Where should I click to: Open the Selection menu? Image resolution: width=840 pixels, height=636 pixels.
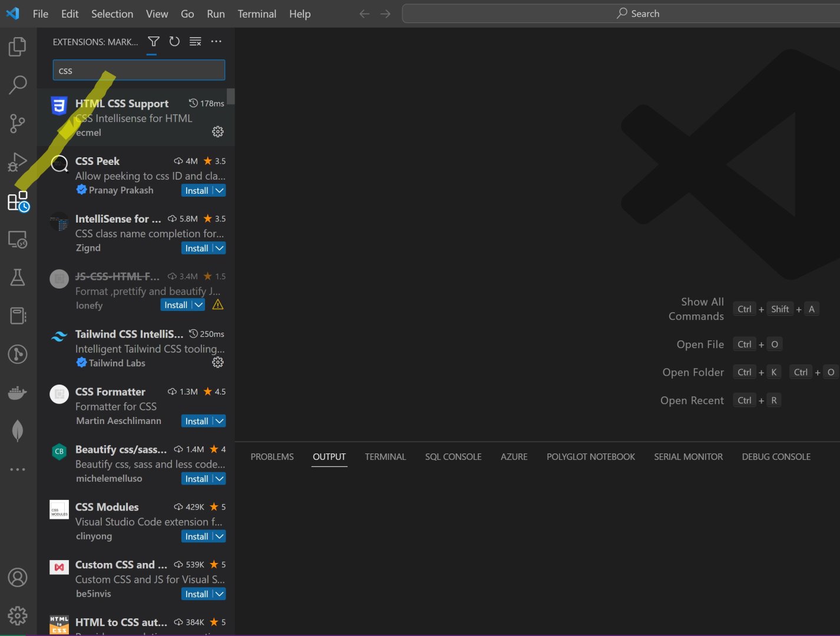pos(112,14)
